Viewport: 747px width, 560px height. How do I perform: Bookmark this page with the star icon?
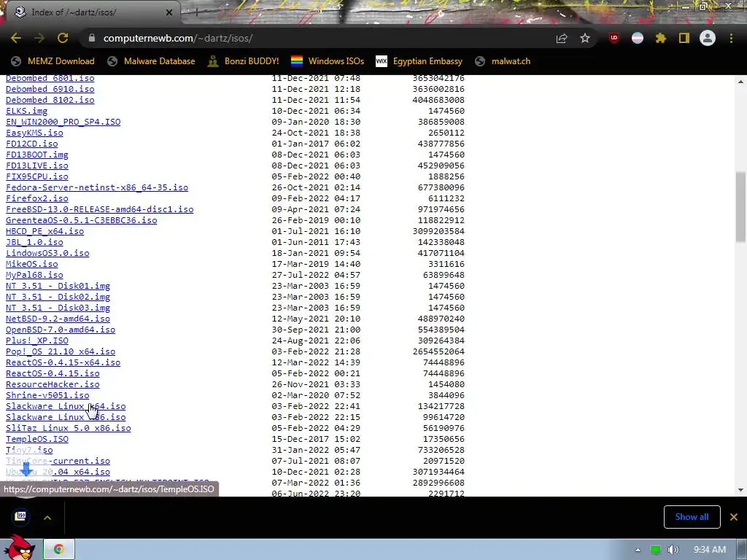(585, 38)
